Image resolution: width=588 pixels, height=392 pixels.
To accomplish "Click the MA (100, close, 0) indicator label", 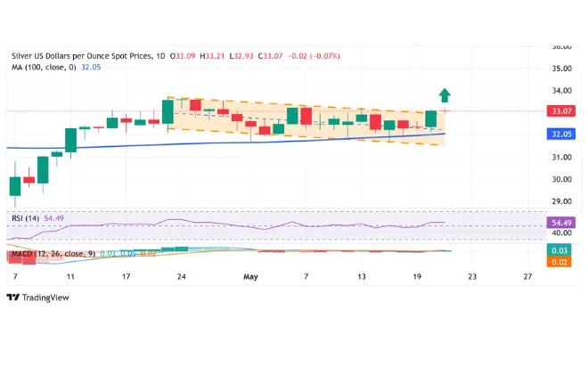I will (44, 67).
